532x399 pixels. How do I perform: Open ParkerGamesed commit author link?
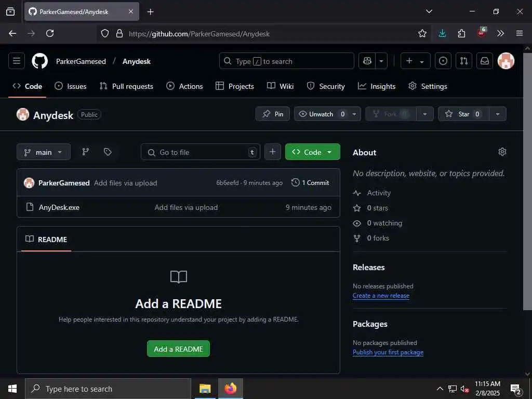[64, 183]
